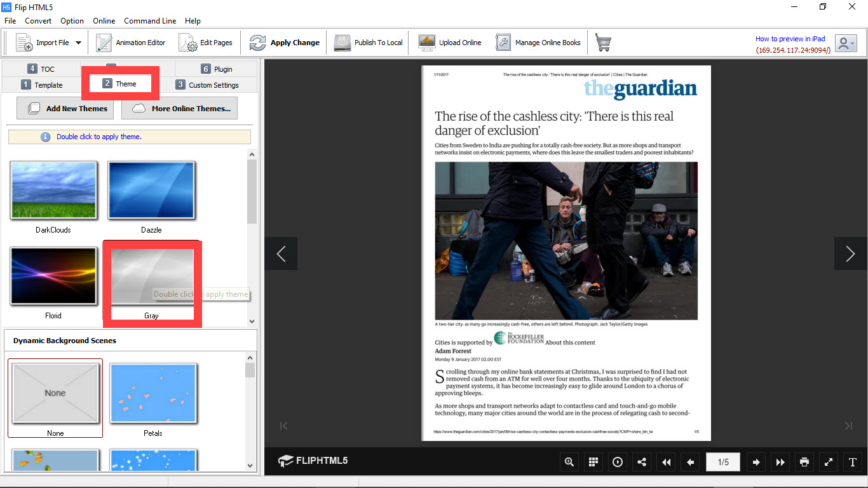Follow the 'How to preview in iPad' link
This screenshot has width=868, height=488.
click(790, 39)
